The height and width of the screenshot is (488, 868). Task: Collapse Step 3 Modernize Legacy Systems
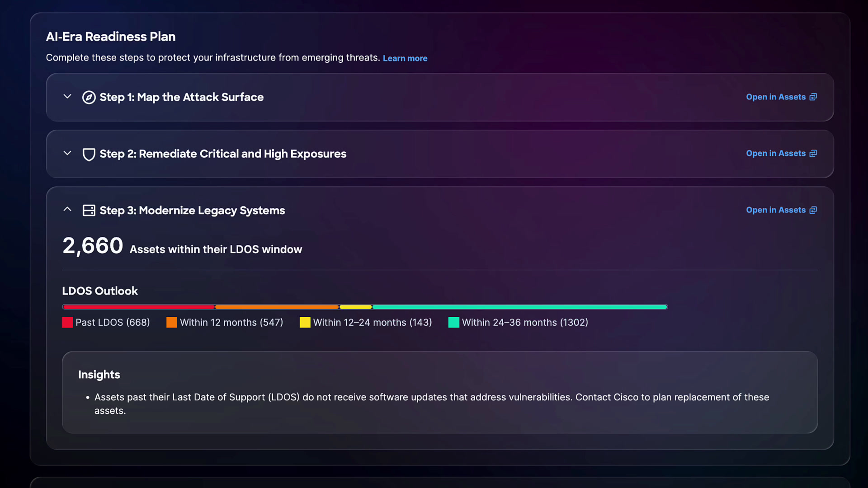point(67,209)
